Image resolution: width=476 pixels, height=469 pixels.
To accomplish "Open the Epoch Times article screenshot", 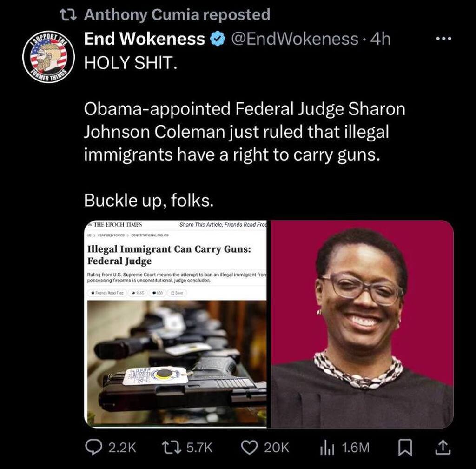I will pyautogui.click(x=175, y=324).
